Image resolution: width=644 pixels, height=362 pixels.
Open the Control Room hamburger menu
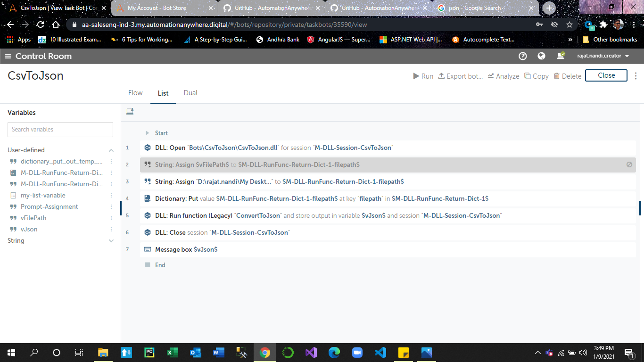tap(8, 56)
